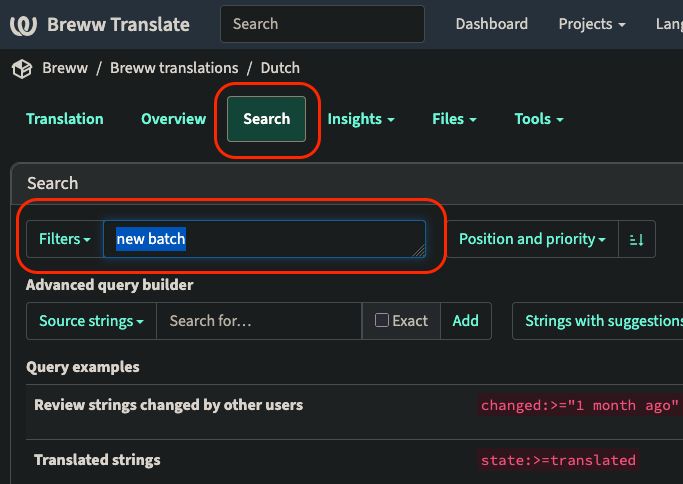The height and width of the screenshot is (484, 683).
Task: Switch to the Translation tab
Action: click(x=65, y=119)
